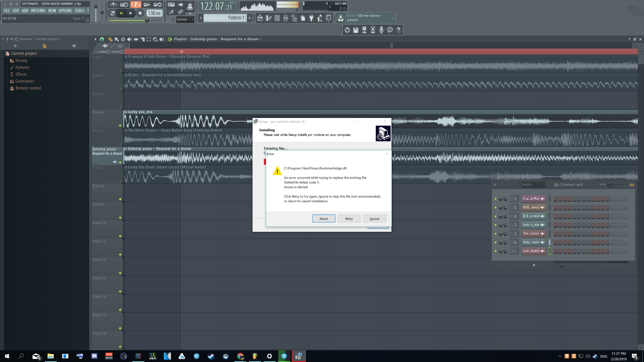The image size is (644, 362).
Task: Select the playlist mute tool
Action: (x=129, y=39)
